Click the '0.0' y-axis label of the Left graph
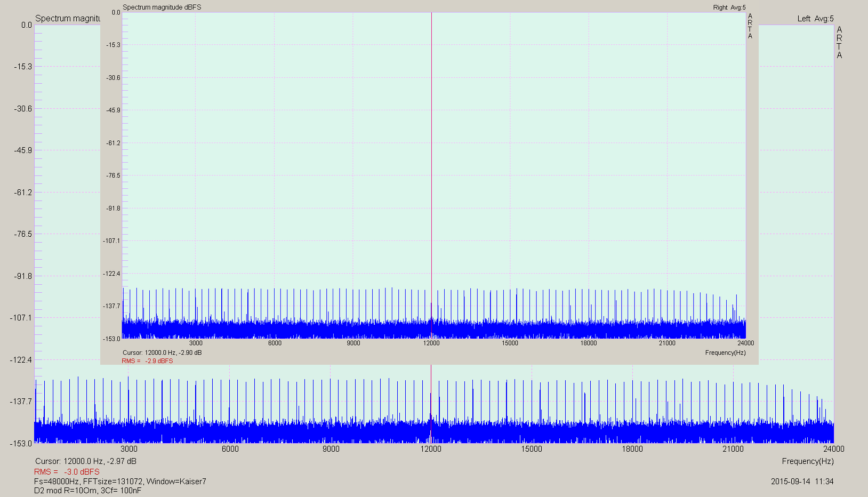868x497 pixels. coord(27,25)
